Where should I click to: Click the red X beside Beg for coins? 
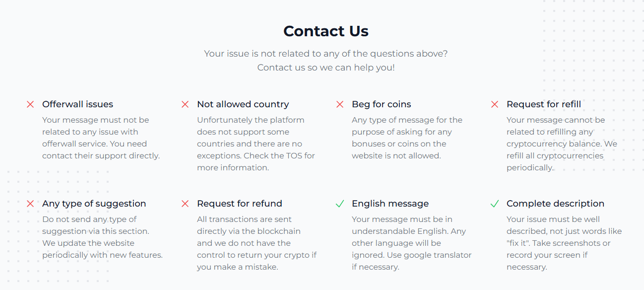pos(340,104)
